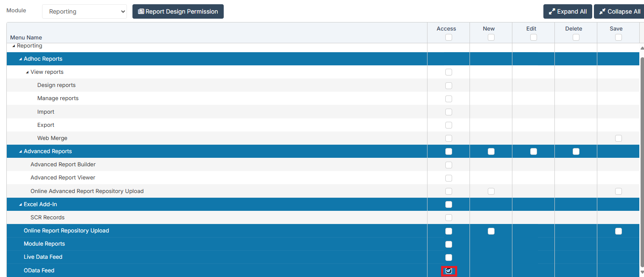Click the vertical scrollbar of the grid
Viewport: 644px width, 277px height.
coord(642,161)
